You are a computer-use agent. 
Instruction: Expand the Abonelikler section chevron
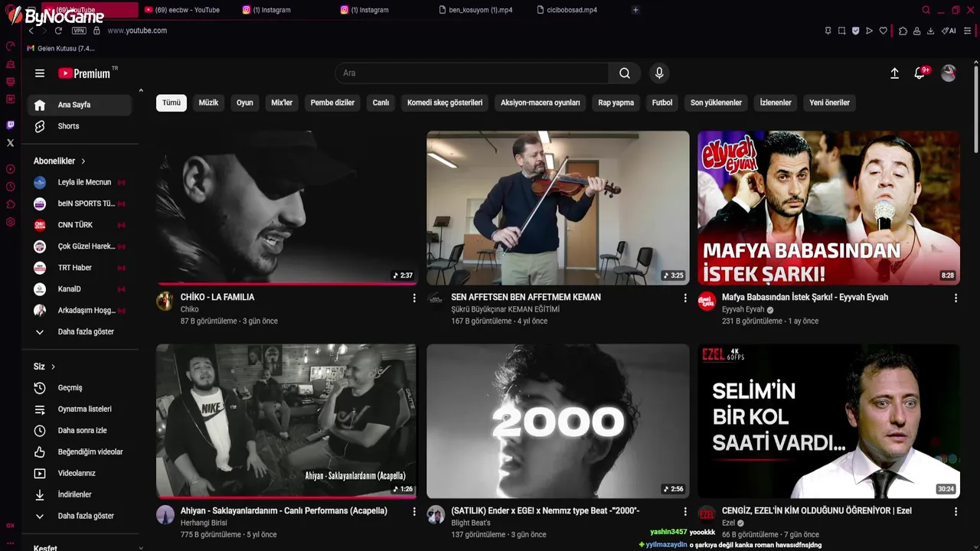point(83,161)
